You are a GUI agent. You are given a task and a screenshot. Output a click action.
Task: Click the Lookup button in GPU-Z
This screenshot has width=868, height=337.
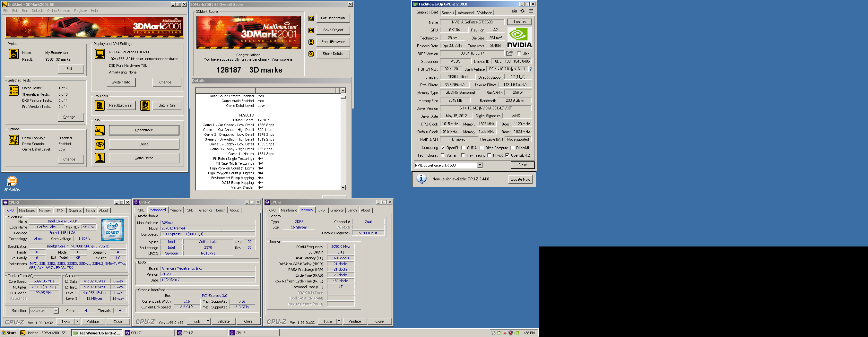(520, 22)
